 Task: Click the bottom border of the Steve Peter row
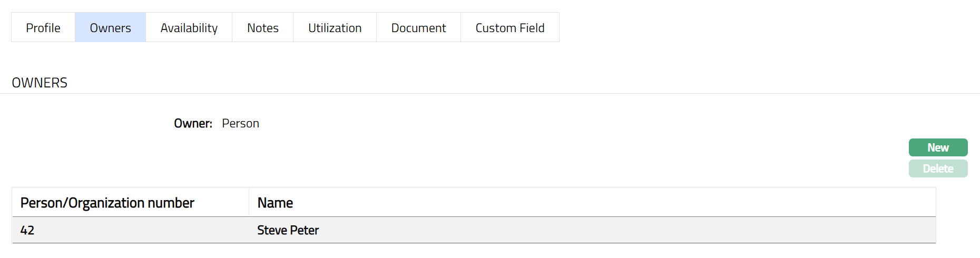pyautogui.click(x=474, y=243)
